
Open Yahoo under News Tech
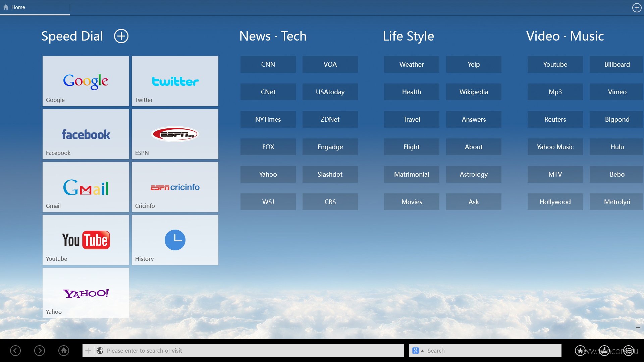pyautogui.click(x=268, y=174)
